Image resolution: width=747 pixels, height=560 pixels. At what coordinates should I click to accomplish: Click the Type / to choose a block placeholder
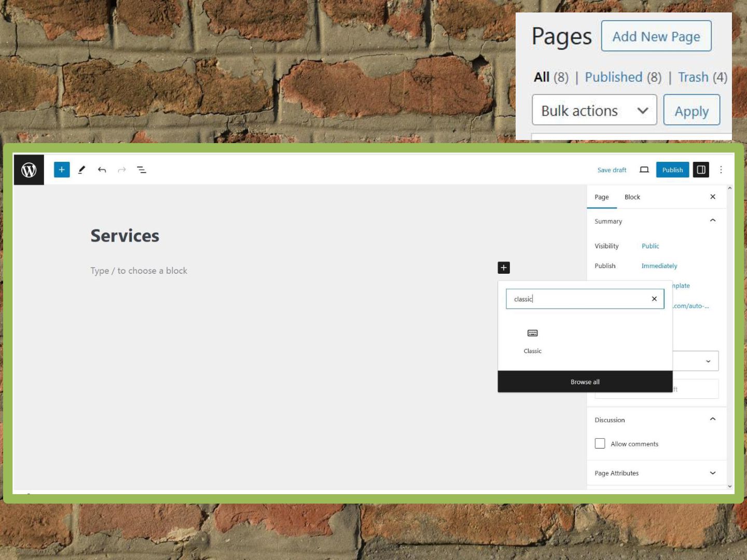pos(139,271)
